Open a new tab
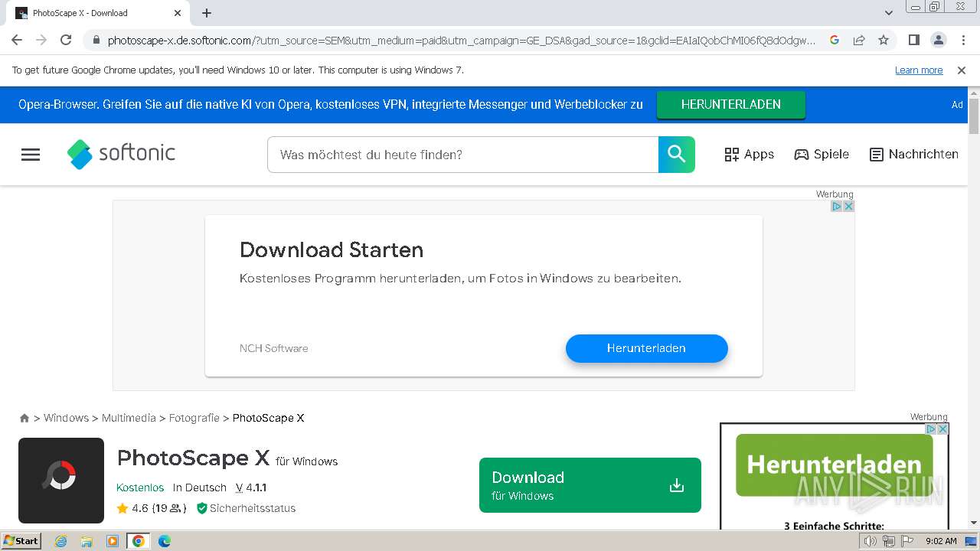The height and width of the screenshot is (551, 980). (207, 13)
